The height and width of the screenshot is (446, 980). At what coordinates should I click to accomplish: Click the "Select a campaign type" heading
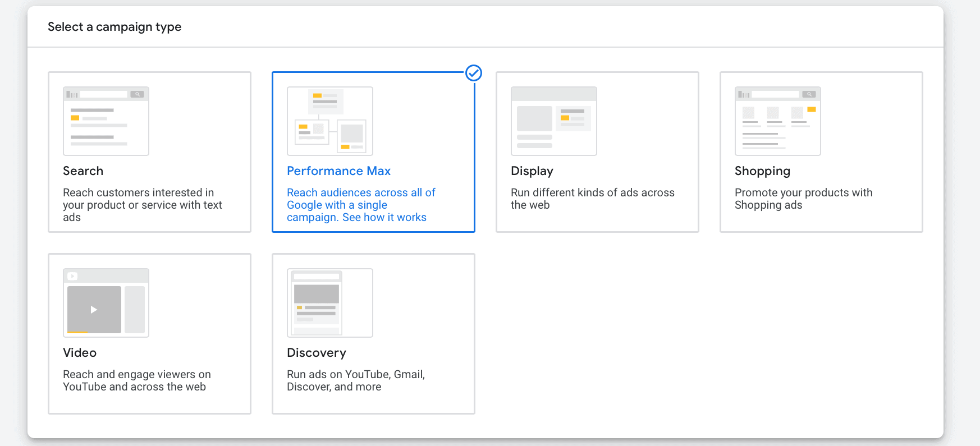115,27
